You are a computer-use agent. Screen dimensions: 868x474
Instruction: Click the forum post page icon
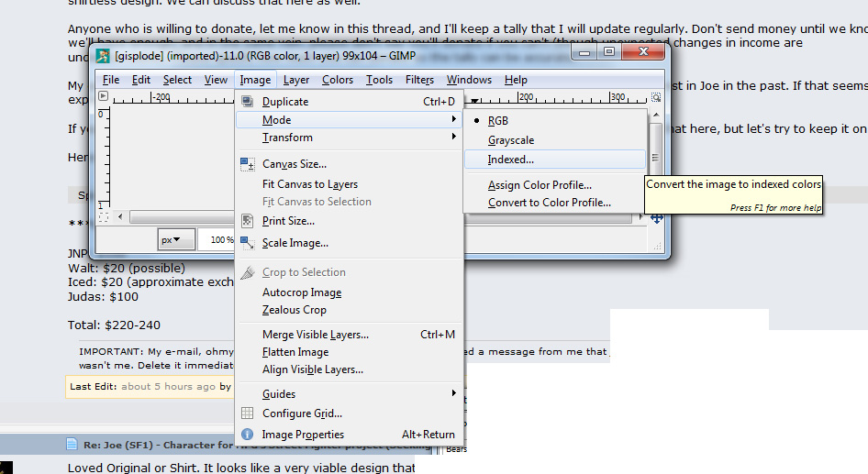(72, 444)
